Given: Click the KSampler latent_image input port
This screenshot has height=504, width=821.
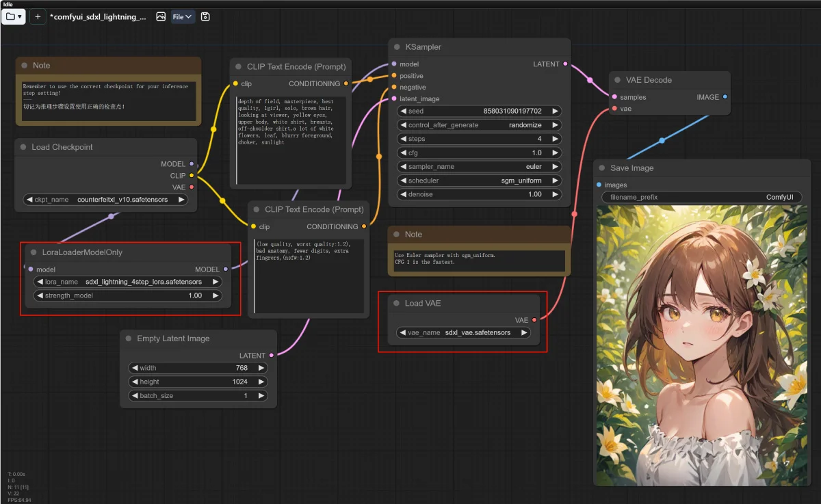Looking at the screenshot, I should tap(394, 99).
